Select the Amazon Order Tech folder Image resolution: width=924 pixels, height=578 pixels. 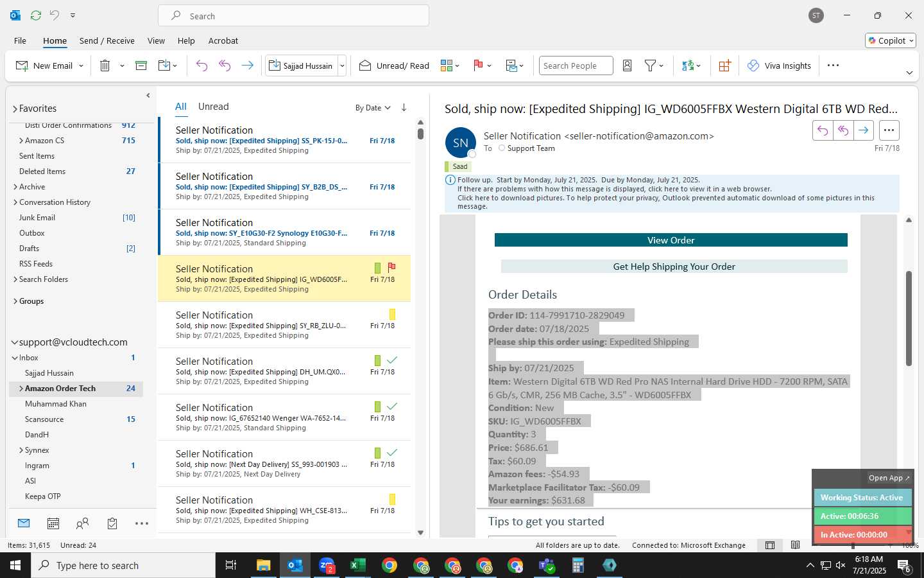point(76,389)
